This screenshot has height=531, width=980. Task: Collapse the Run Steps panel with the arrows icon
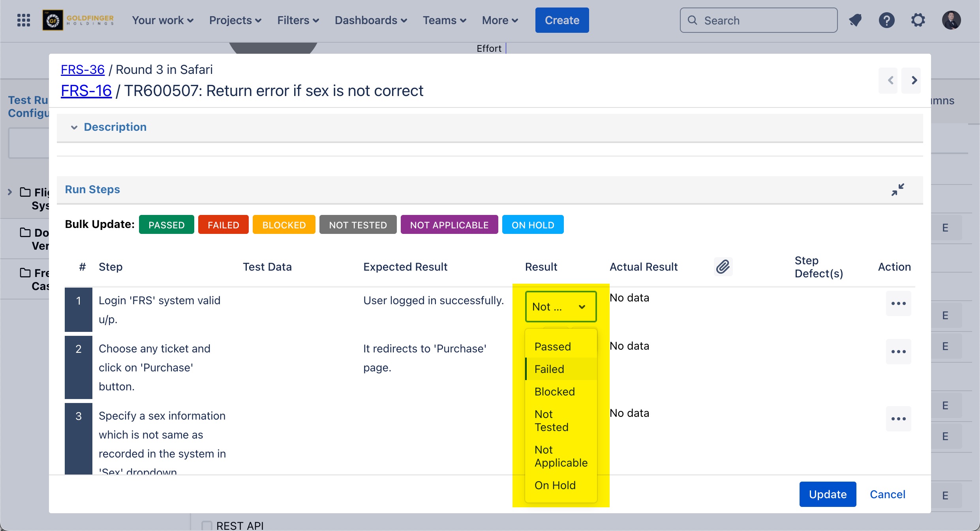click(x=897, y=190)
